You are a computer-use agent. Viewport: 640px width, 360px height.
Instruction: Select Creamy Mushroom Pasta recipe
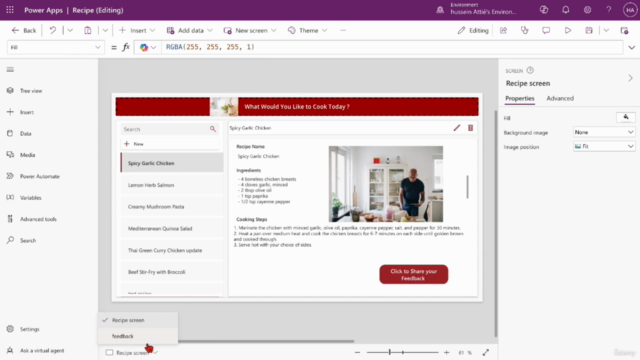point(172,207)
